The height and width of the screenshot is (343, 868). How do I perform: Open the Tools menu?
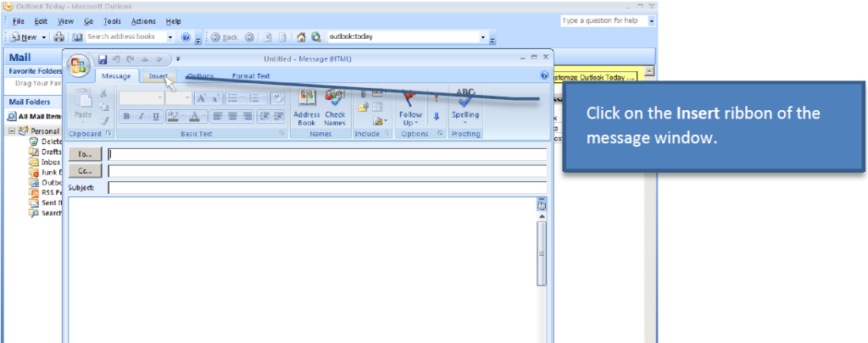click(112, 21)
